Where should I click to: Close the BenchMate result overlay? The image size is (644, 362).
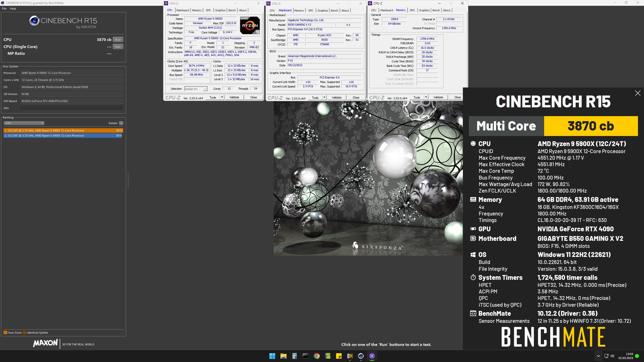pos(637,93)
